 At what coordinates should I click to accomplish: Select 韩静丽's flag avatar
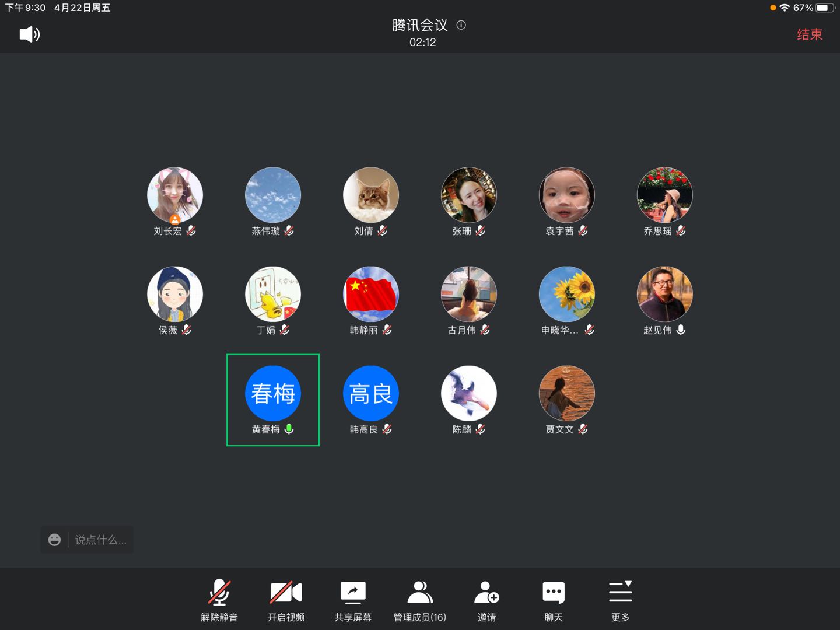pos(371,295)
